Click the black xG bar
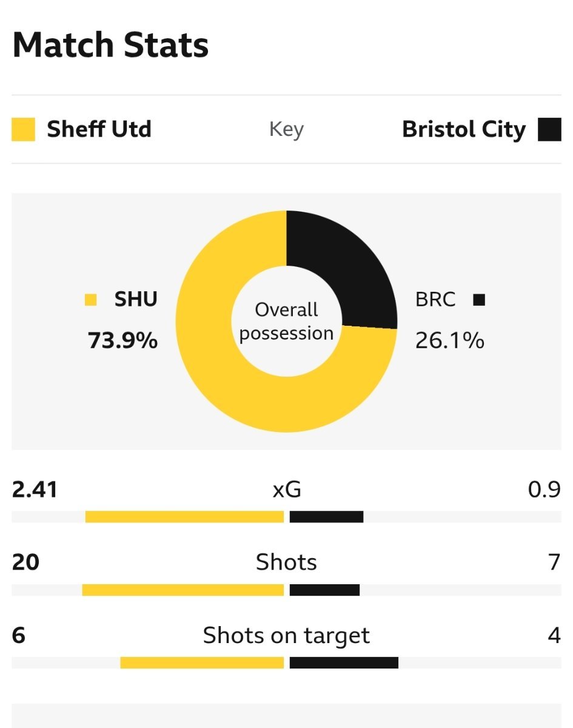This screenshot has height=728, width=573. tap(326, 517)
